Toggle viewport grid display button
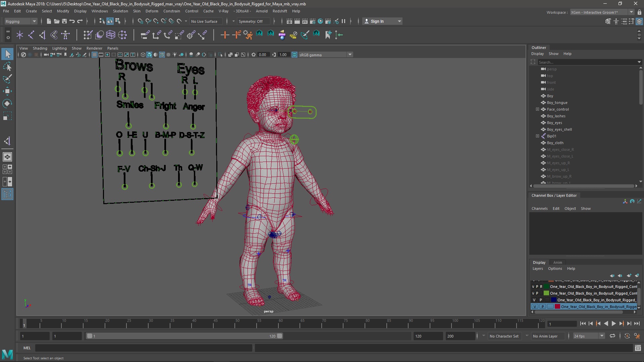 [95, 55]
